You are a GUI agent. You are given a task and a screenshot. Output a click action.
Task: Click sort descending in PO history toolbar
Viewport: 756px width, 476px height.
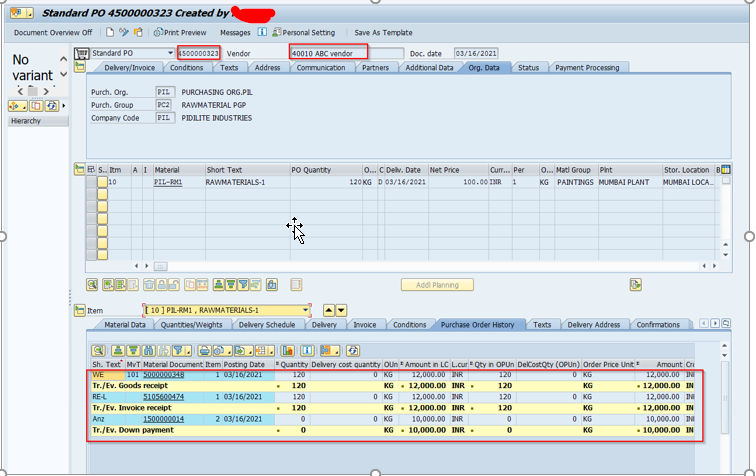tap(134, 351)
